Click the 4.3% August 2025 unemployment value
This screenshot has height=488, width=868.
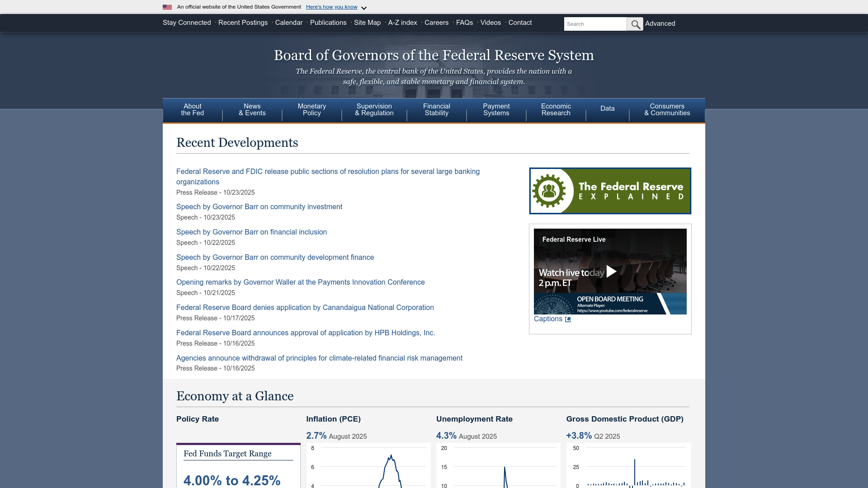coord(466,436)
